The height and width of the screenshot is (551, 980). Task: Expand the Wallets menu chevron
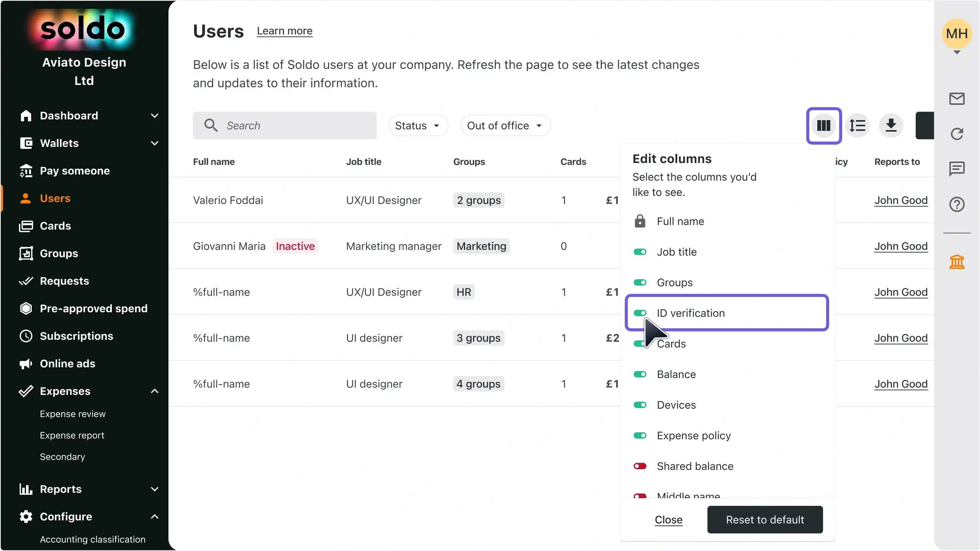[x=155, y=143]
